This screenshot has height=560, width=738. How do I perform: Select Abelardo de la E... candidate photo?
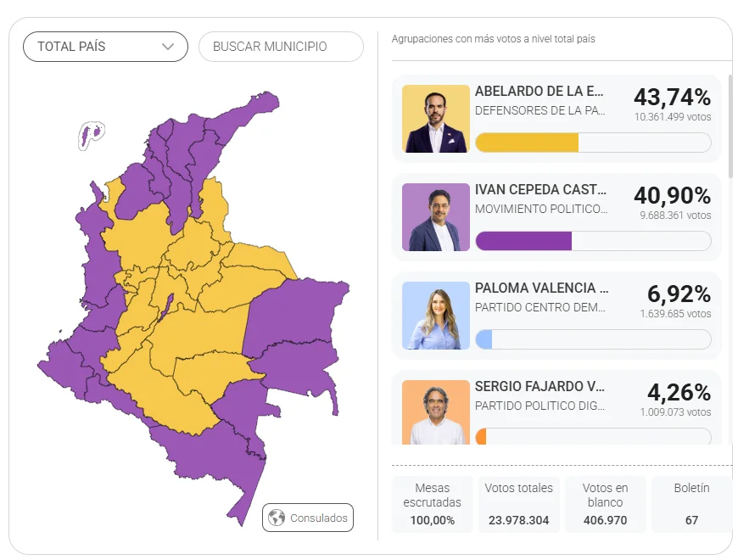[436, 119]
